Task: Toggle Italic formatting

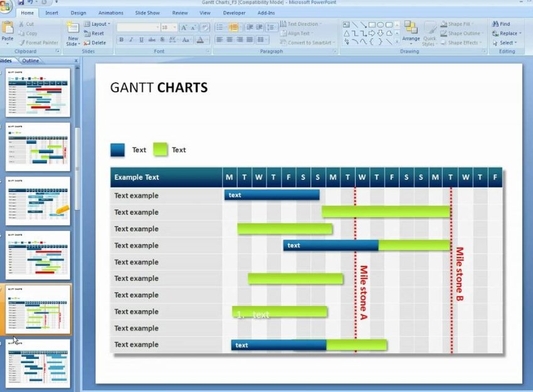Action: pos(131,40)
